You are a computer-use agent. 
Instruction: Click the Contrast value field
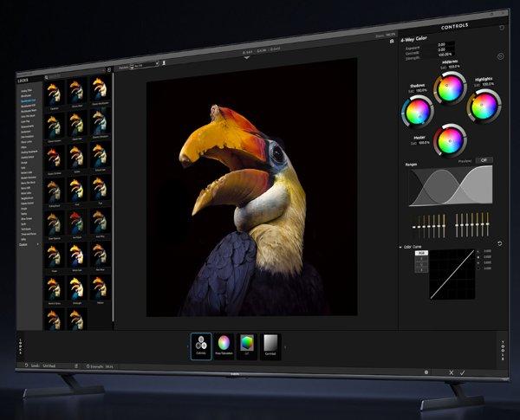pyautogui.click(x=445, y=49)
